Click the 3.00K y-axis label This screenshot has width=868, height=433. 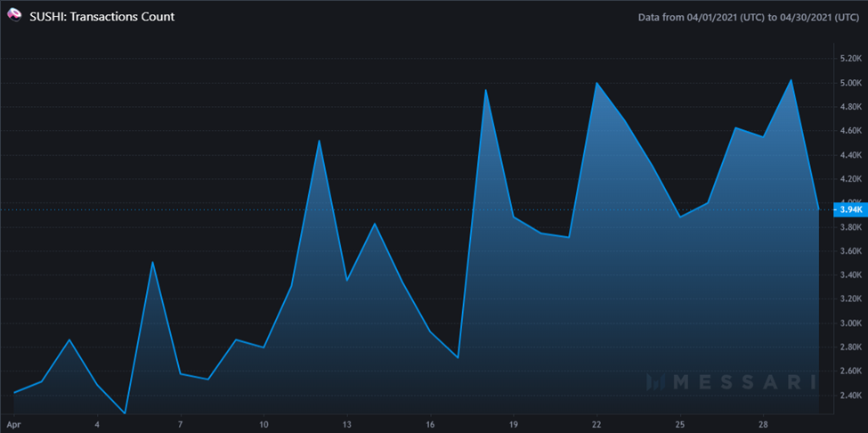[851, 323]
